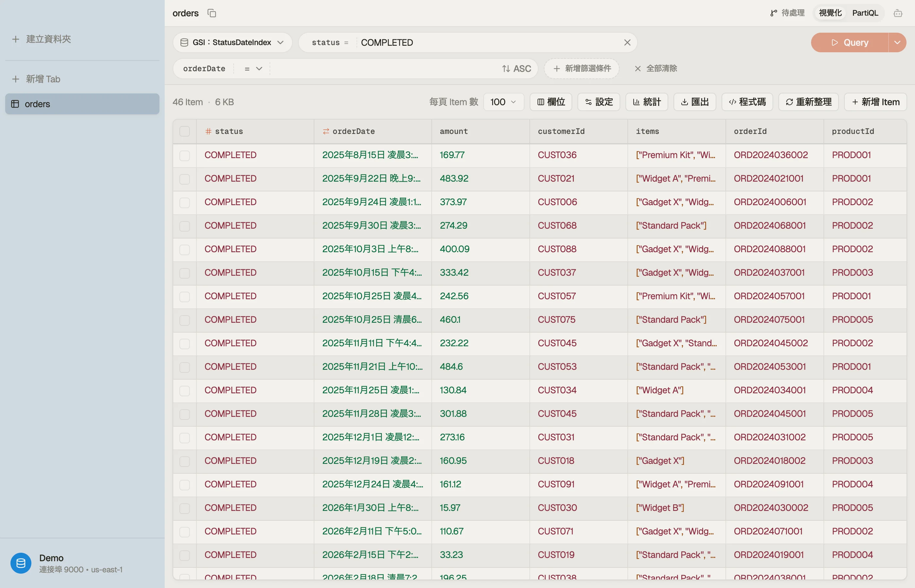915x588 pixels.
Task: Click the Demo connection profile
Action: click(x=82, y=563)
